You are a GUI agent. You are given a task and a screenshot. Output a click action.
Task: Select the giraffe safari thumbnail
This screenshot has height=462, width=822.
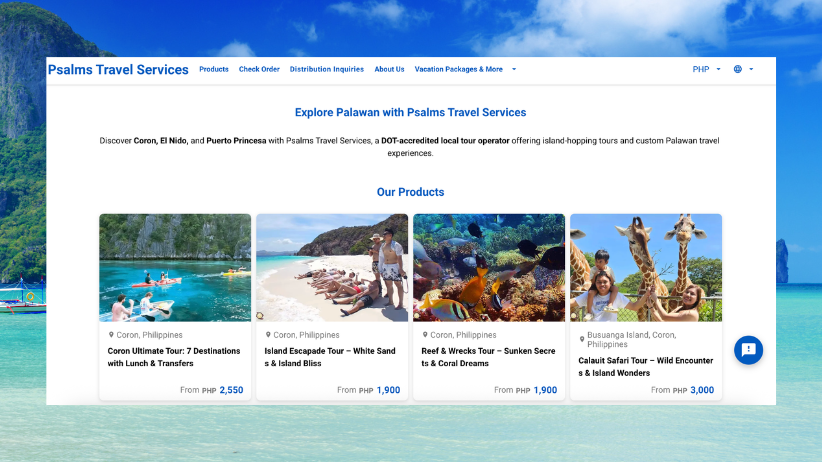tap(646, 267)
